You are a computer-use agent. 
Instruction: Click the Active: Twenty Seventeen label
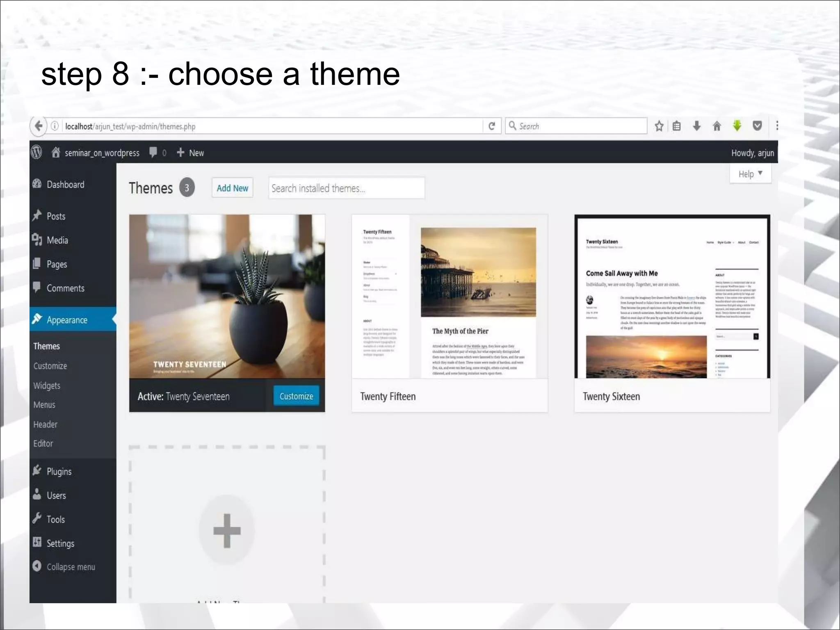tap(183, 396)
